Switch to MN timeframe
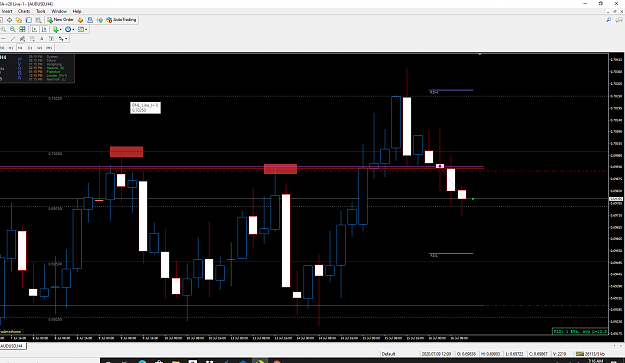Viewport: 625px width, 363px height. 49,48
